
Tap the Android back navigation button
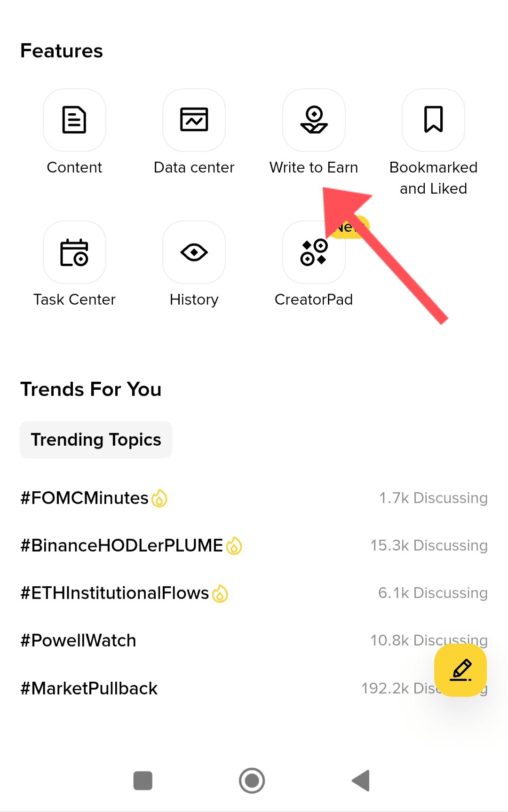point(361,780)
